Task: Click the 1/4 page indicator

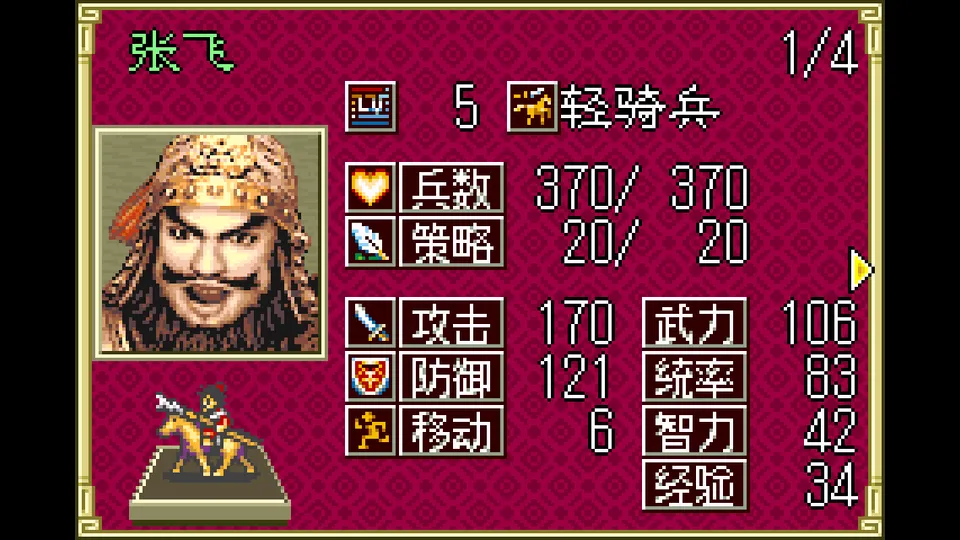Action: 820,54
